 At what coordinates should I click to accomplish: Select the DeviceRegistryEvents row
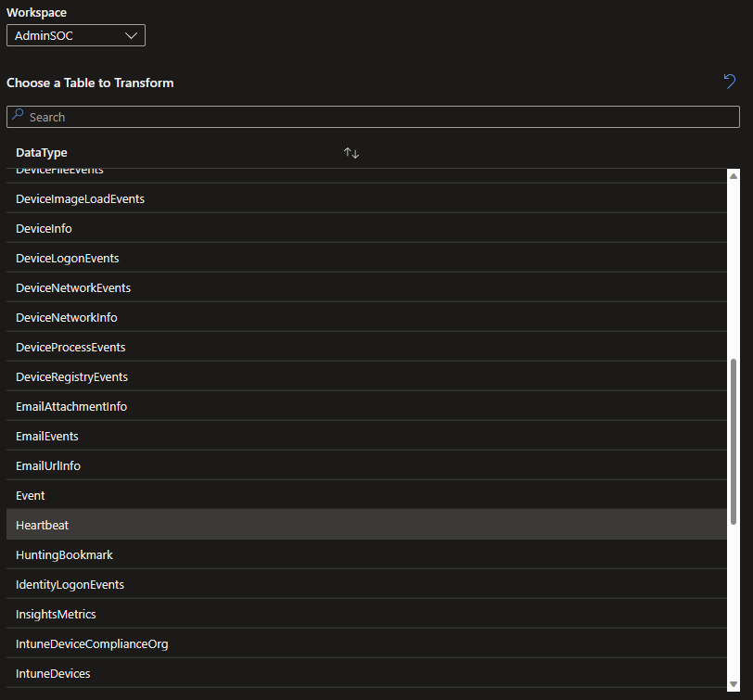[x=366, y=377]
